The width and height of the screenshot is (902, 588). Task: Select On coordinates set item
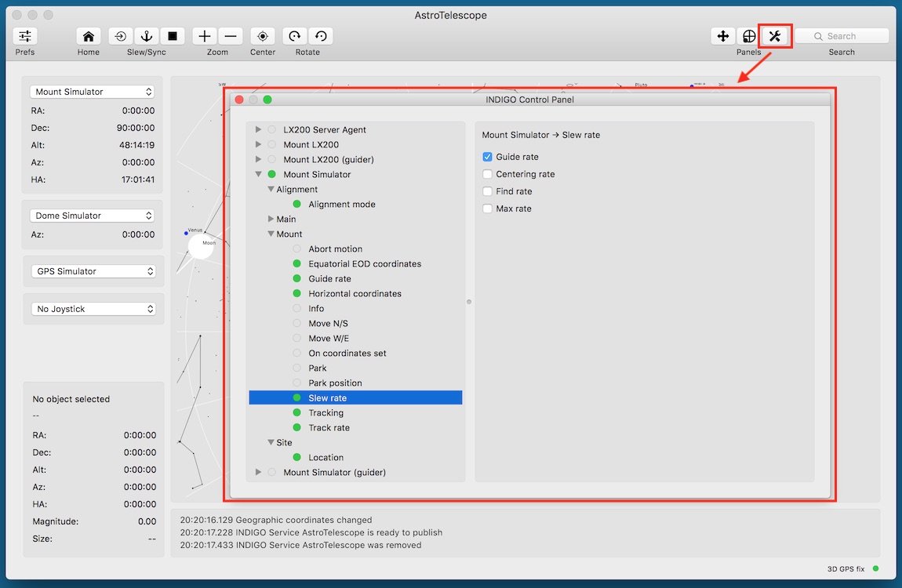pos(347,354)
